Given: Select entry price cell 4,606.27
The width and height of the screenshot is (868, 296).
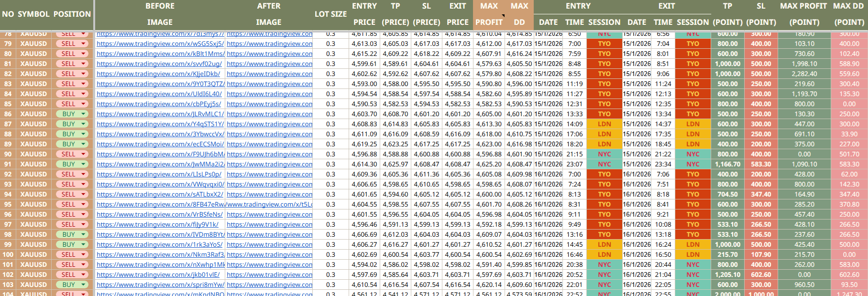Looking at the screenshot, I should 364,244.
